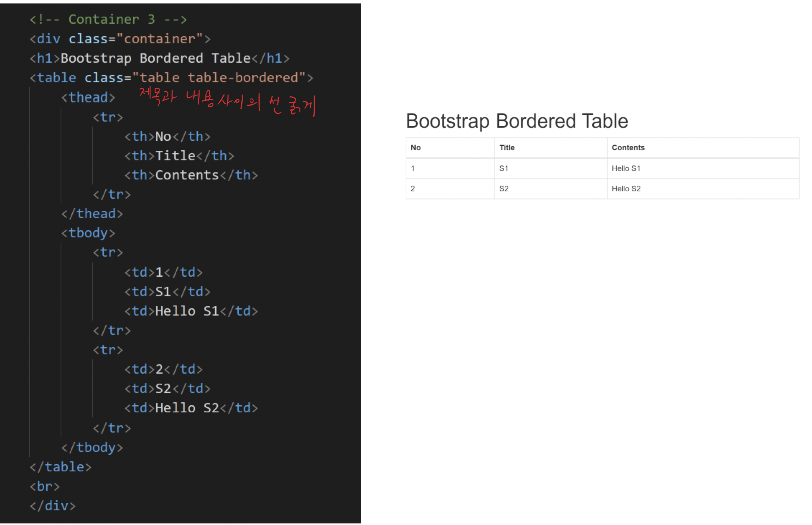The width and height of the screenshot is (812, 525).
Task: Click the 'No' table header cell
Action: point(415,148)
